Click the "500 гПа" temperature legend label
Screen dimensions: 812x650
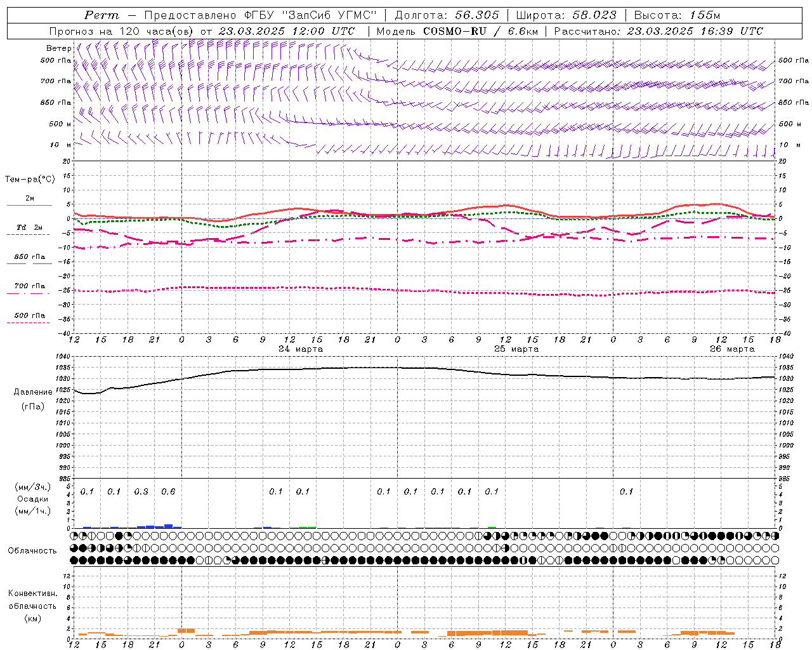[x=30, y=315]
